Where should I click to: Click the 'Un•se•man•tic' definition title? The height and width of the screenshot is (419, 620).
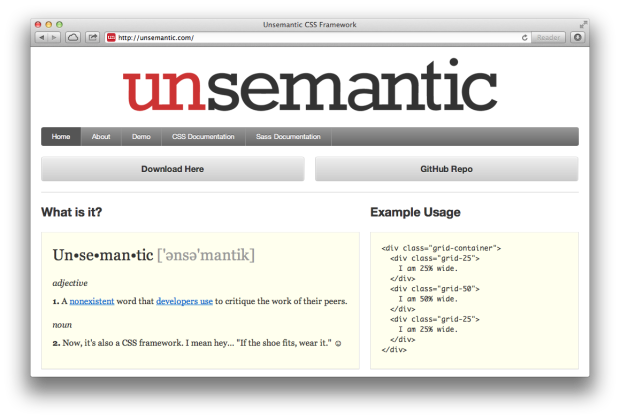[103, 255]
